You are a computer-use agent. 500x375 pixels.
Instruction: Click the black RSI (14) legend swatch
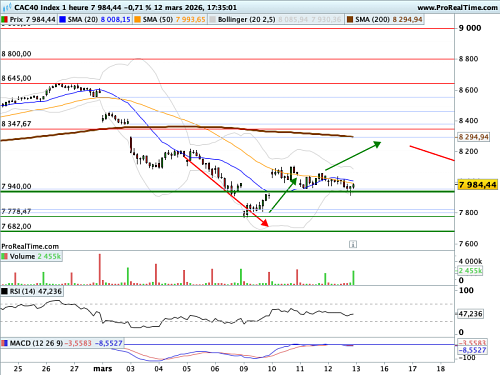pyautogui.click(x=5, y=291)
